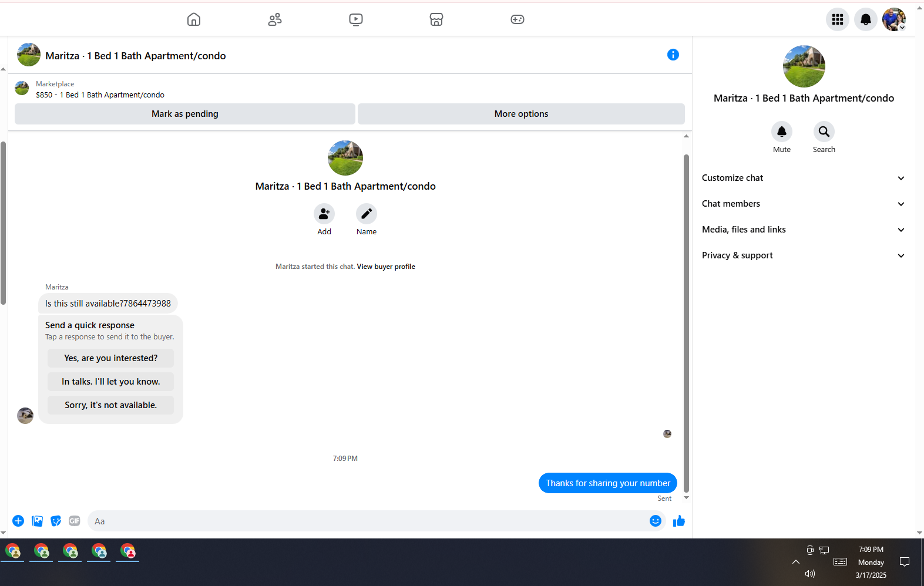Open the touch keyboard tray icon
The width and height of the screenshot is (924, 586).
(x=841, y=562)
